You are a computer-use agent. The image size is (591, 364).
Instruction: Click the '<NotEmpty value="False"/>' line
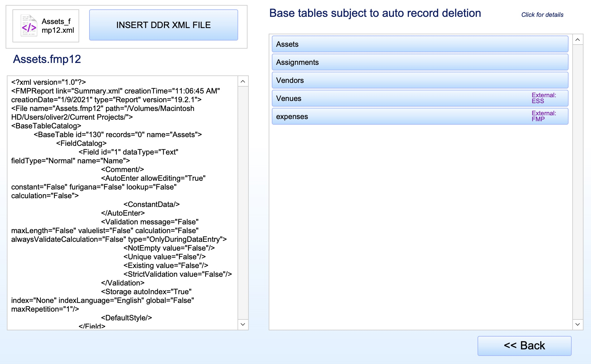tap(169, 248)
